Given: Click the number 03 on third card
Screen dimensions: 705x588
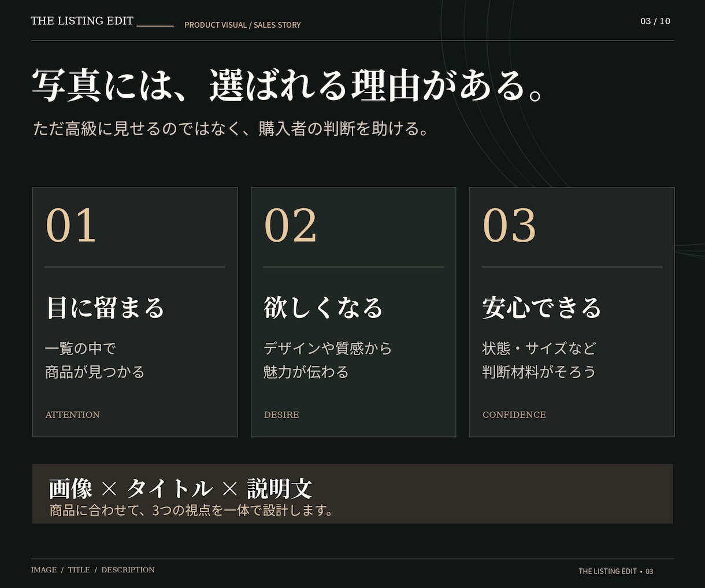Looking at the screenshot, I should pyautogui.click(x=510, y=225).
